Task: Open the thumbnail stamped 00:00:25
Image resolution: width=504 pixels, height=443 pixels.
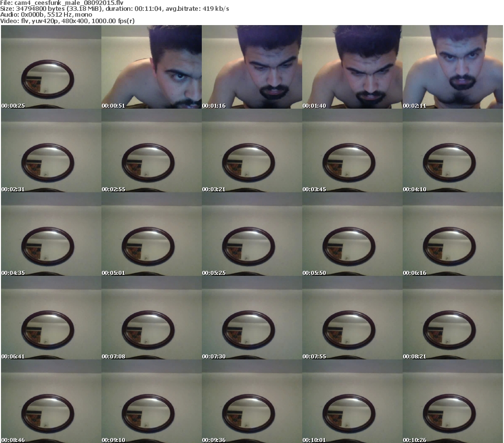Action: tap(51, 67)
